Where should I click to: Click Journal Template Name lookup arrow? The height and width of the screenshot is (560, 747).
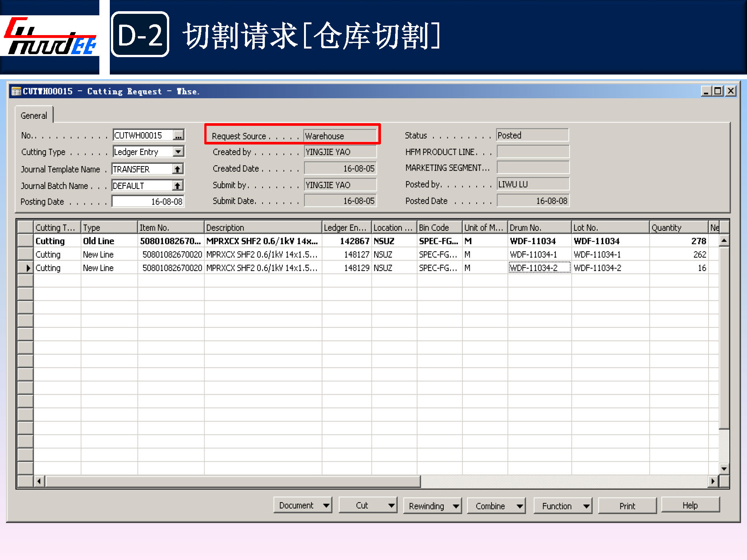point(178,169)
